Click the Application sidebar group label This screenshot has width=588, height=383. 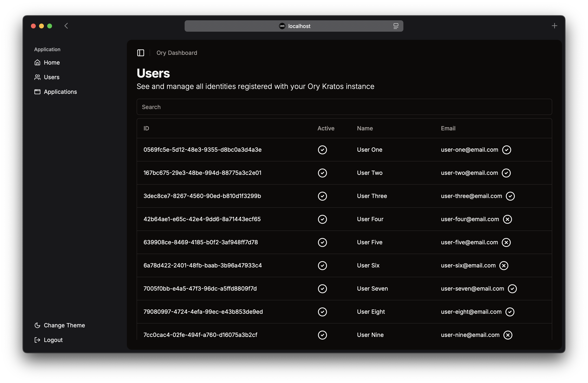47,49
